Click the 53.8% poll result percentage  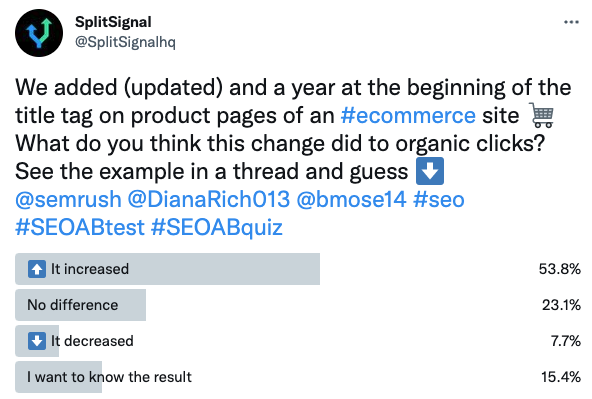coord(560,269)
